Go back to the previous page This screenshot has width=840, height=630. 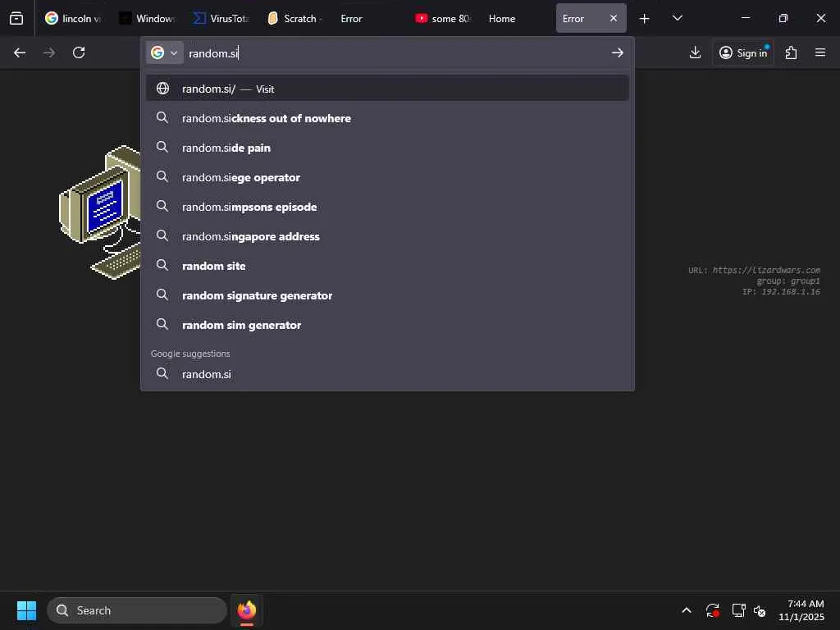[20, 52]
